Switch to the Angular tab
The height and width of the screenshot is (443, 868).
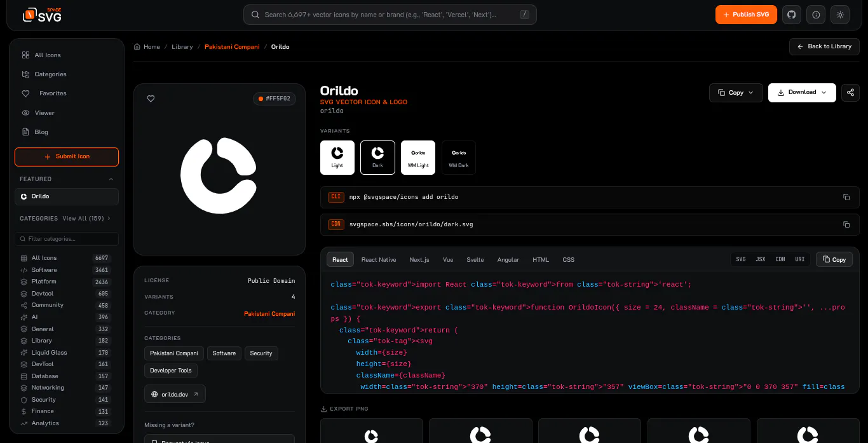click(508, 260)
